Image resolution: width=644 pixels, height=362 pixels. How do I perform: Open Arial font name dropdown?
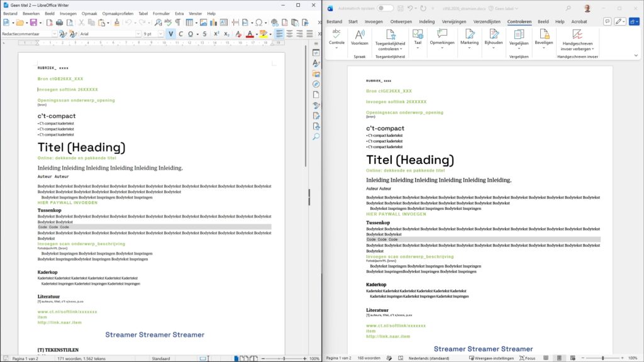coord(138,34)
